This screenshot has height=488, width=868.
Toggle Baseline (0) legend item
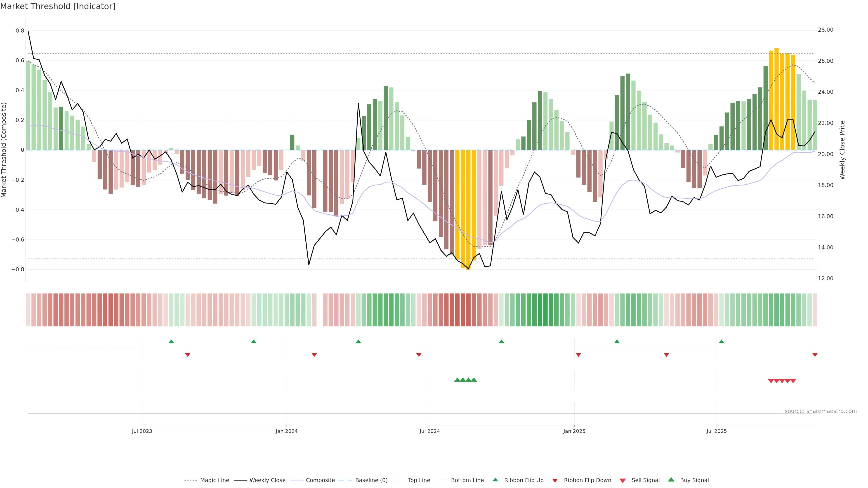(371, 480)
